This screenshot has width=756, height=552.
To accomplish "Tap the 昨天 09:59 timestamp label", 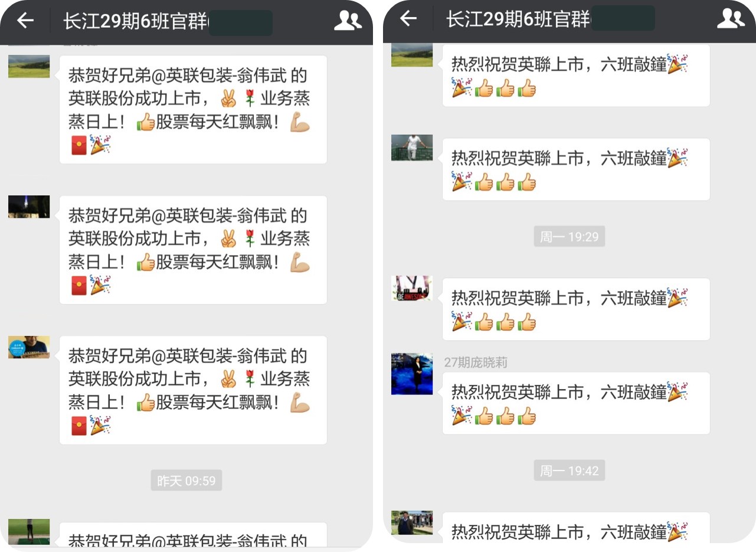I will point(186,481).
